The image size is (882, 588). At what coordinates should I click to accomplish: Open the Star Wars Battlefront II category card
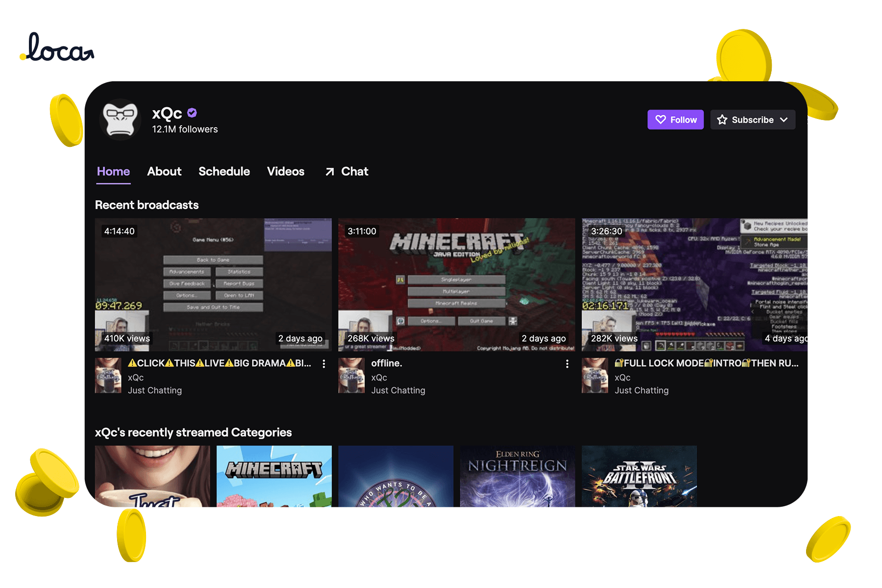click(x=639, y=476)
